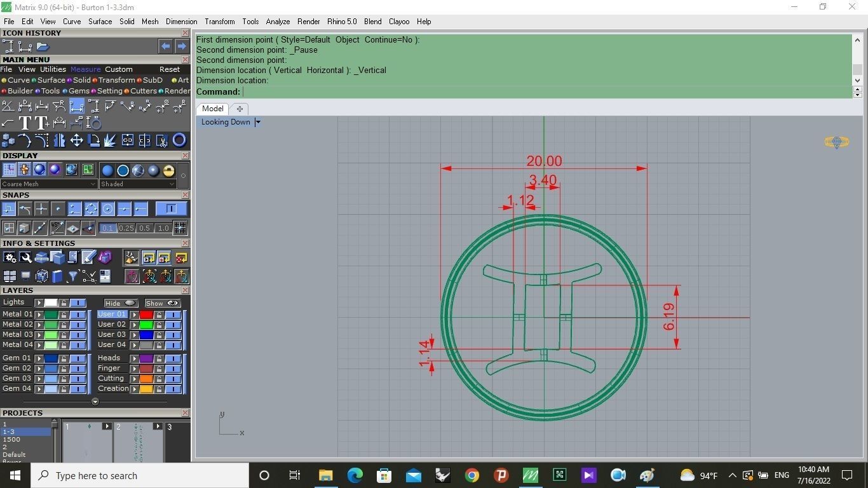The width and height of the screenshot is (868, 488).
Task: Click the Matrix gem ring viewport icon
Action: point(836,142)
